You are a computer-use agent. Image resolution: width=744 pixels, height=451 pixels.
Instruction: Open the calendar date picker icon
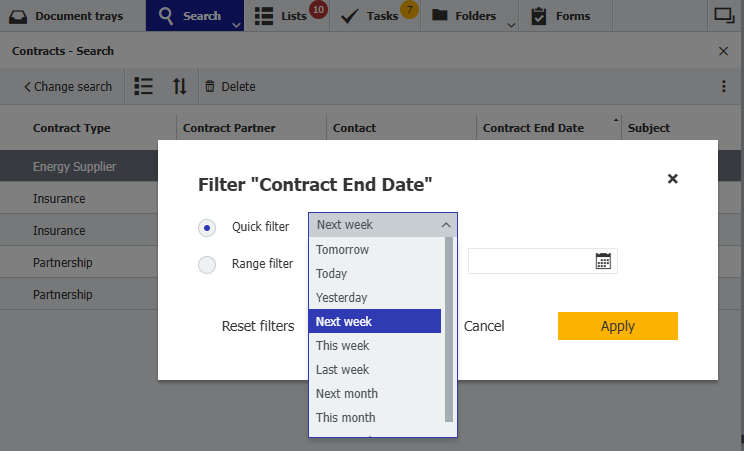point(603,261)
